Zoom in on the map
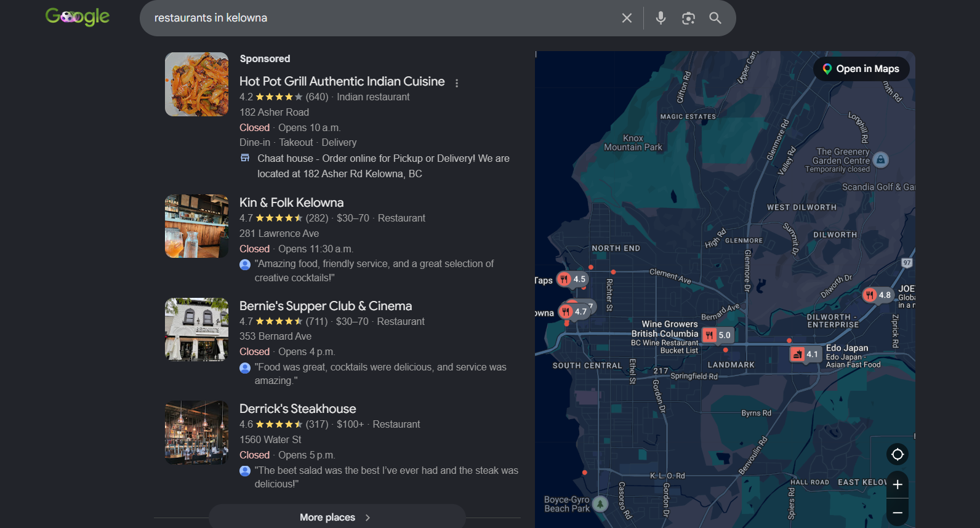980x528 pixels. click(898, 484)
